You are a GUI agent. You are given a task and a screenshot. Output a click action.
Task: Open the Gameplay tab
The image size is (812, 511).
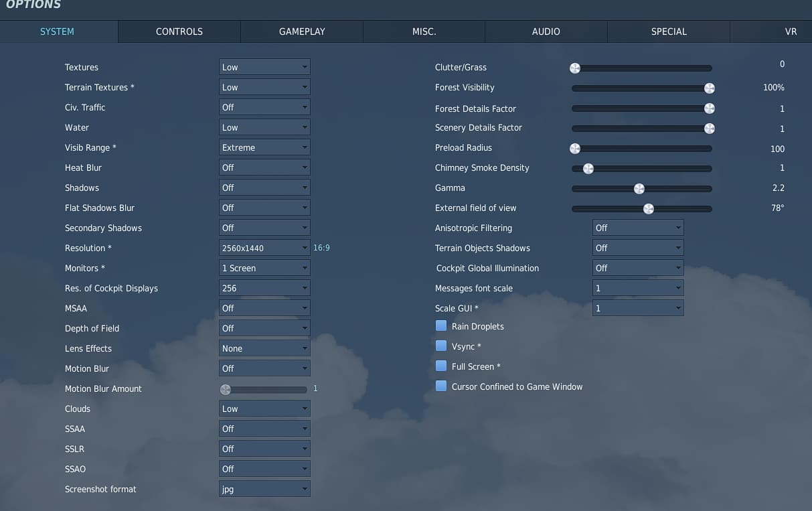click(302, 31)
